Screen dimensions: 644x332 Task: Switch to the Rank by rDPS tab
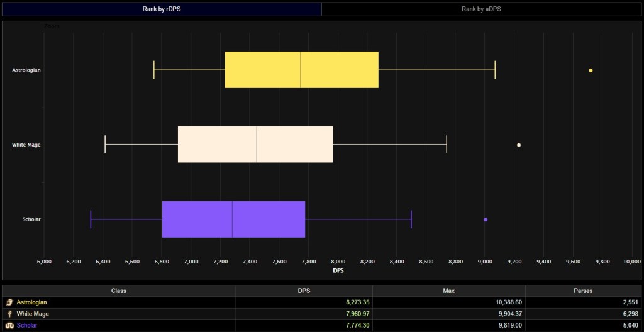[161, 9]
